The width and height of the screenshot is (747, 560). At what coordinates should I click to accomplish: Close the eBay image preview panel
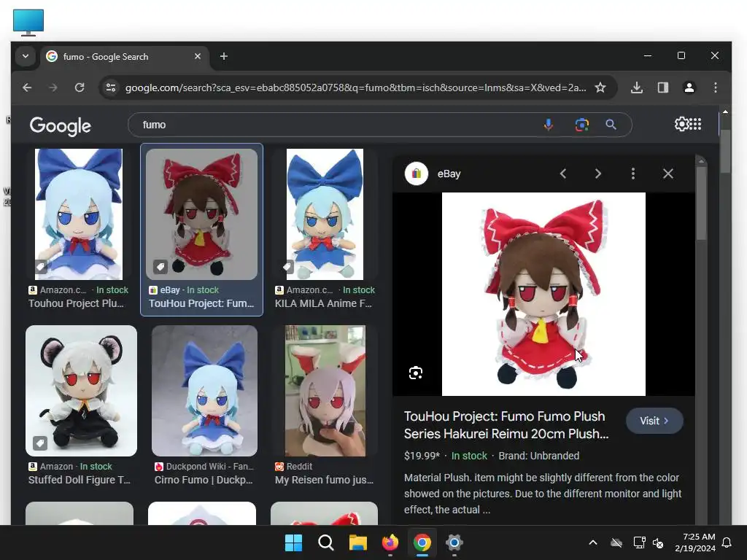coord(668,174)
